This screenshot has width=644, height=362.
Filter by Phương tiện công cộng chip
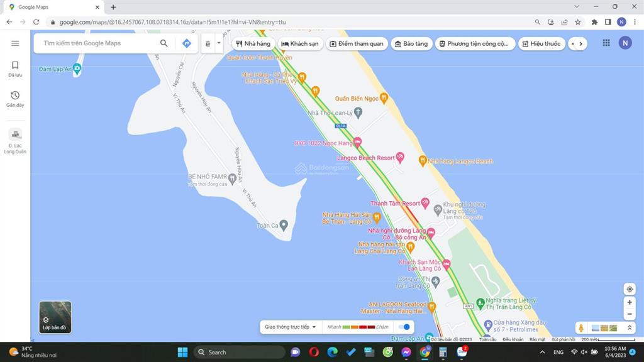pyautogui.click(x=474, y=43)
